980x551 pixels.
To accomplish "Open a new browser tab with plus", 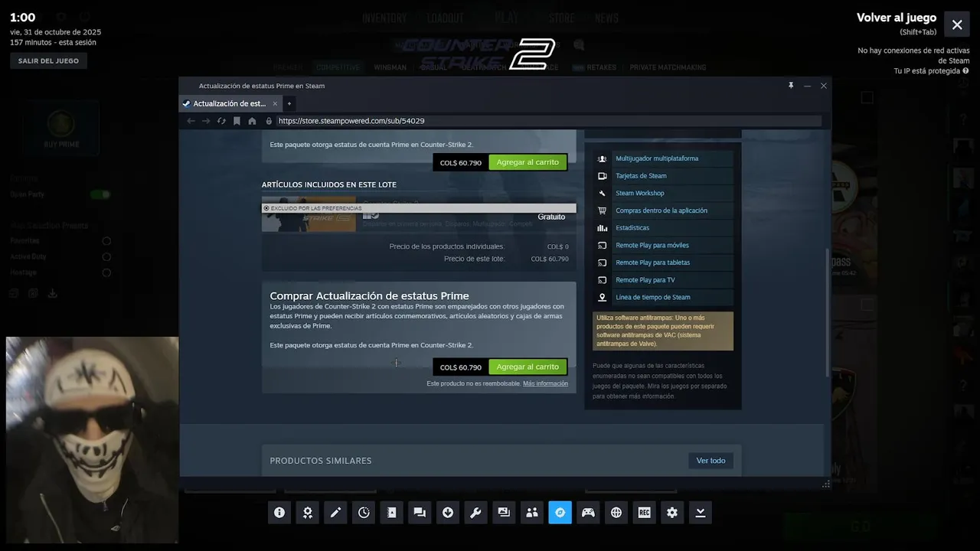I will coord(289,103).
